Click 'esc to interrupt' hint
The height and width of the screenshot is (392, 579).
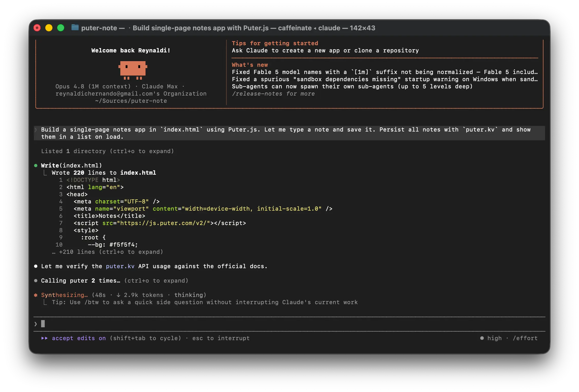pos(221,338)
